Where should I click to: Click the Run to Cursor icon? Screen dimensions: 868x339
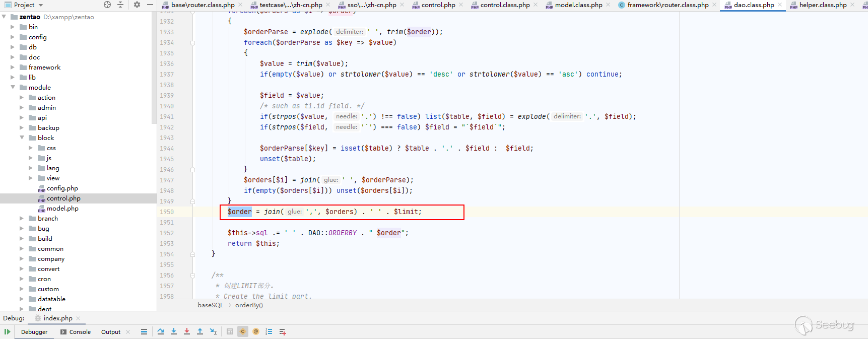click(x=213, y=331)
